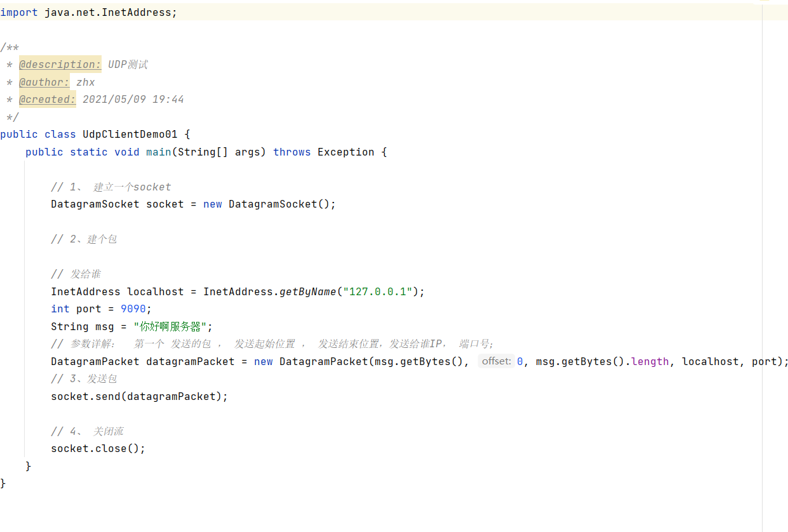Click the comment 3、发送包
788x532 pixels.
pyautogui.click(x=84, y=378)
